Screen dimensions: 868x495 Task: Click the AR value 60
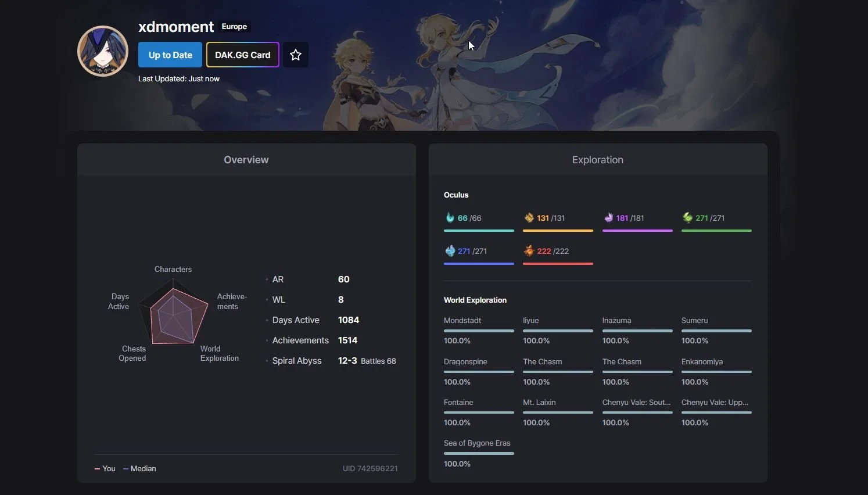coord(344,279)
